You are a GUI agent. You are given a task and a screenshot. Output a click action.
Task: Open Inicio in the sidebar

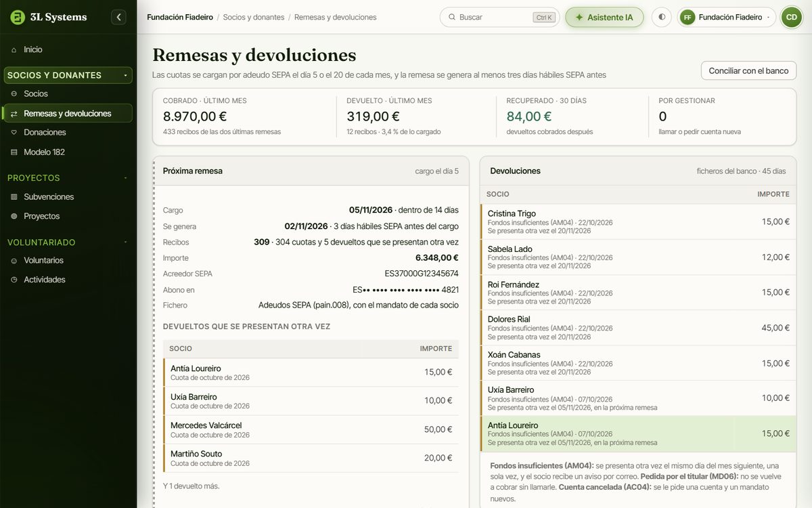click(x=68, y=49)
